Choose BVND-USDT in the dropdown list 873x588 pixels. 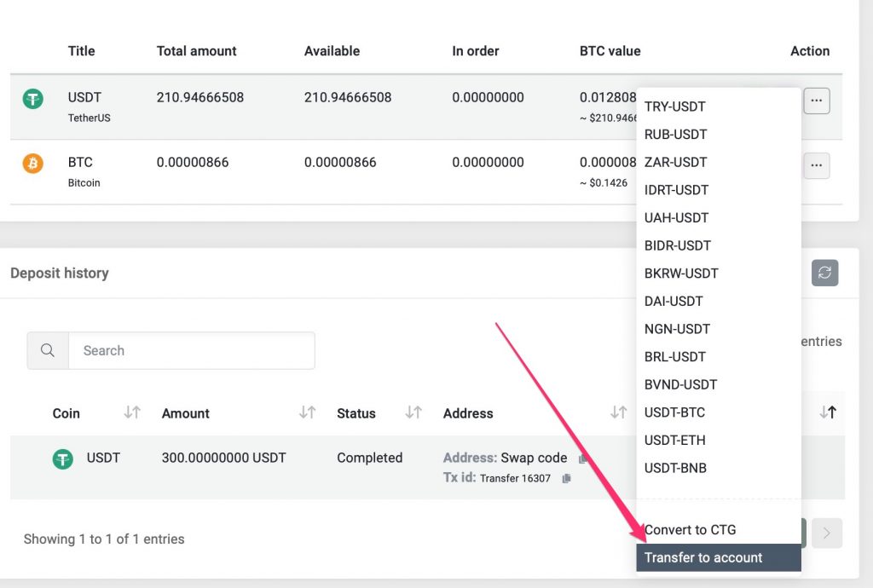click(x=718, y=384)
